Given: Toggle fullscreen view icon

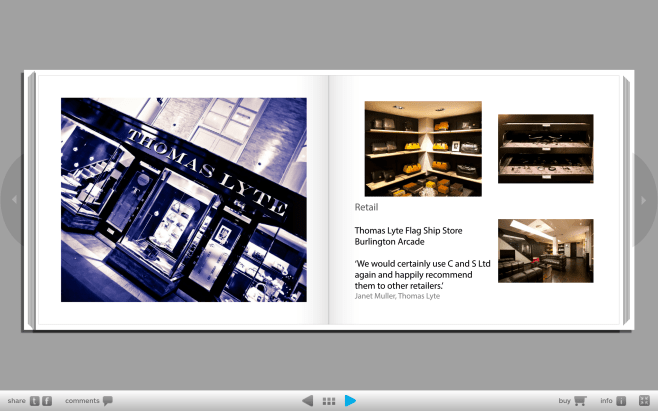Looking at the screenshot, I should click(x=644, y=401).
